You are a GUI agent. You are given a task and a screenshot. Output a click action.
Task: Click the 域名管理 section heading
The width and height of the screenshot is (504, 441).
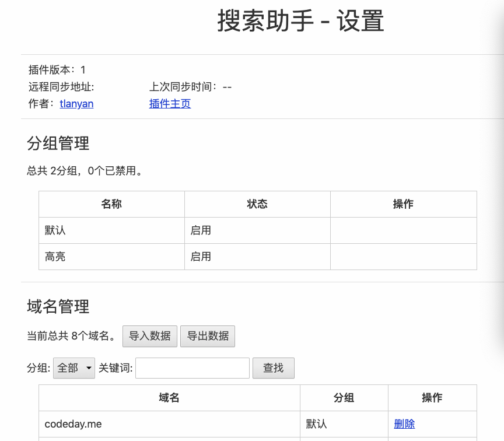tap(58, 307)
